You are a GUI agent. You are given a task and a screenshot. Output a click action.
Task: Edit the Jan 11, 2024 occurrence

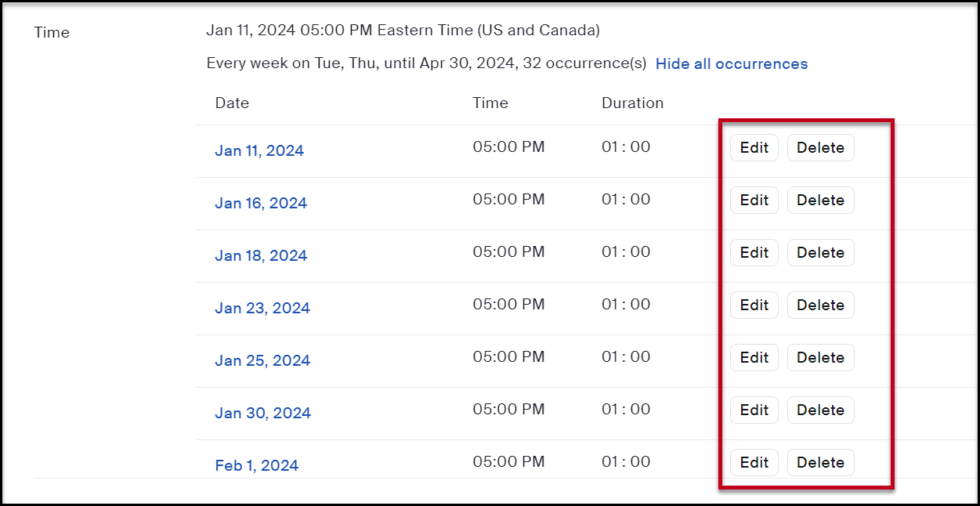(x=754, y=148)
